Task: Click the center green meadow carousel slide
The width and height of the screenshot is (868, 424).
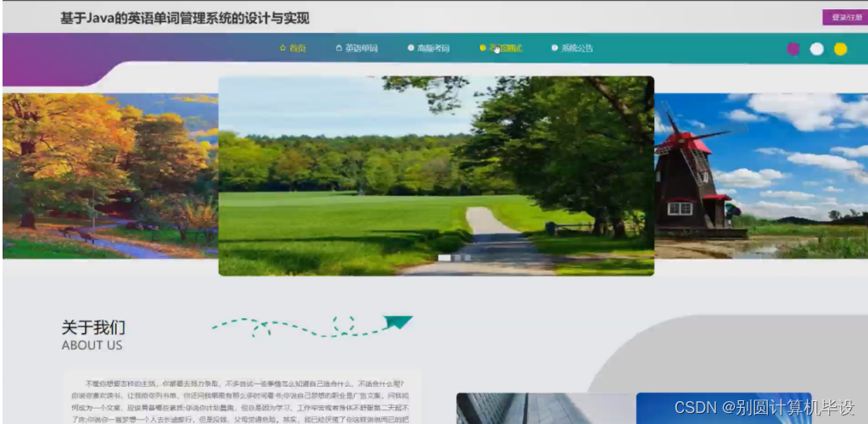Action: (x=436, y=176)
